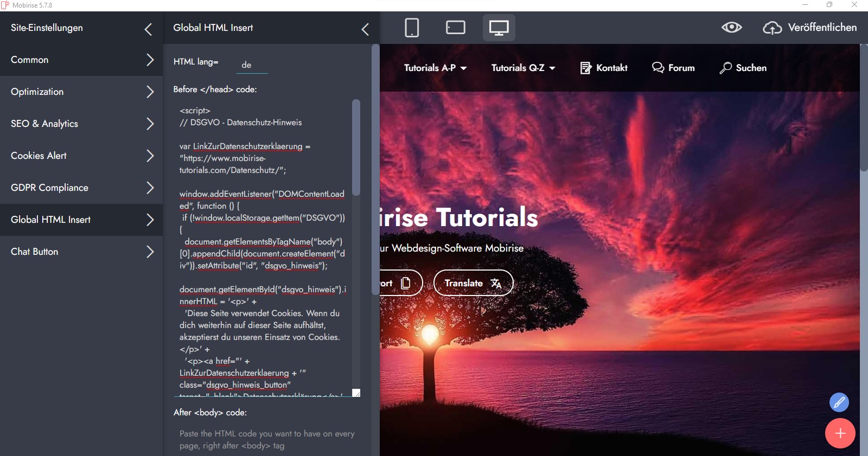Collapse the Global HTML Insert panel
Viewport: 868px width, 456px height.
coord(365,29)
